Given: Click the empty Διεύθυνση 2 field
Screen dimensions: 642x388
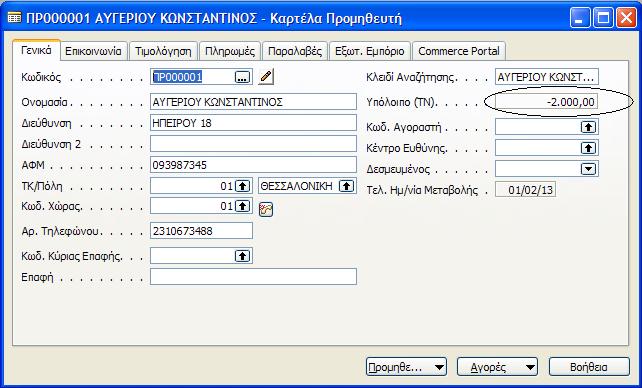Looking at the screenshot, I should [x=253, y=144].
